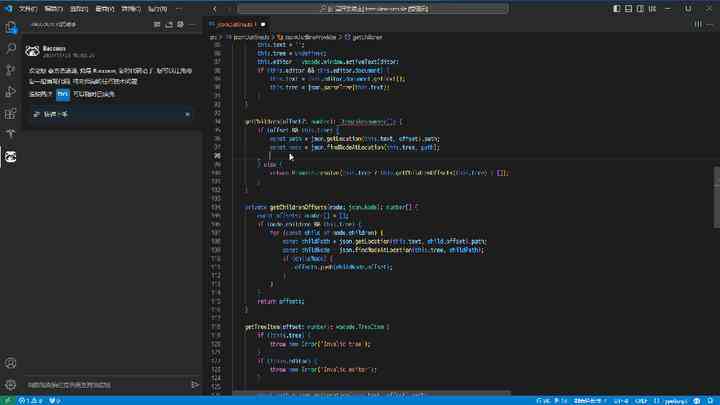The height and width of the screenshot is (405, 720).
Task: Split the editor to the right
Action: (x=698, y=24)
